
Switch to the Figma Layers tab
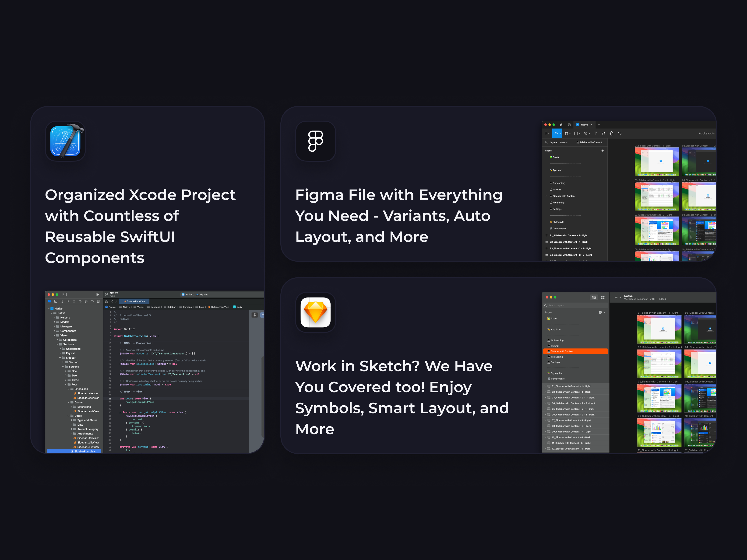coord(553,142)
